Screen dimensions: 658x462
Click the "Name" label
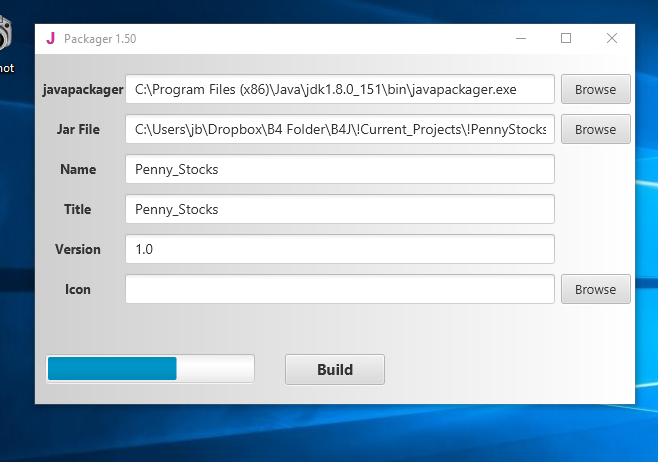click(78, 169)
